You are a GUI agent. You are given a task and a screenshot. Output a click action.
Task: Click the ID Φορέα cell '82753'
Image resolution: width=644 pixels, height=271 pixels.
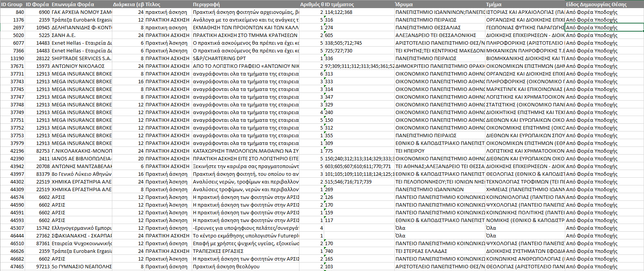[38, 151]
